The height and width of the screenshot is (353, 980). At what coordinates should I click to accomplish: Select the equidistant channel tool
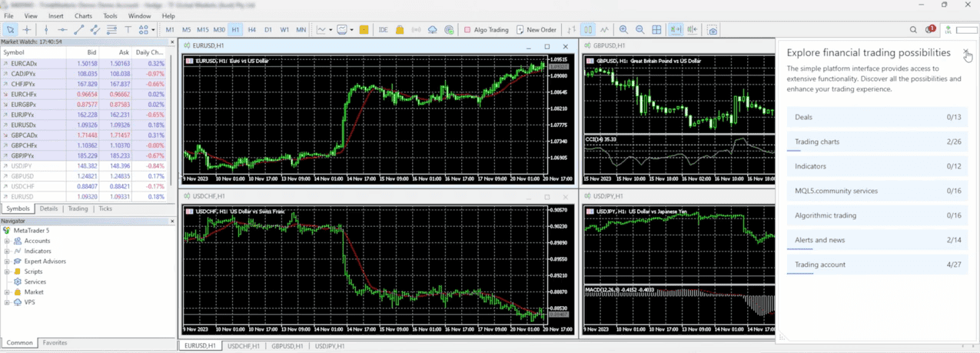95,30
